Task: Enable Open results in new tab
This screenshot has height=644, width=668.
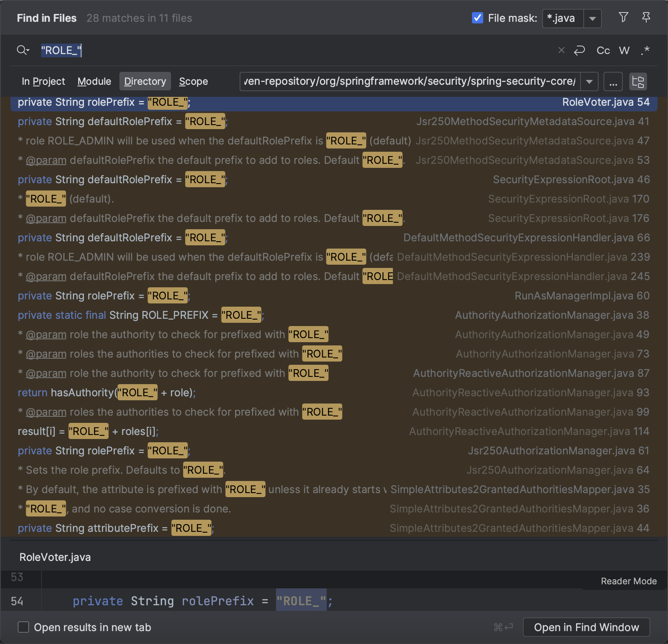Action: [23, 627]
